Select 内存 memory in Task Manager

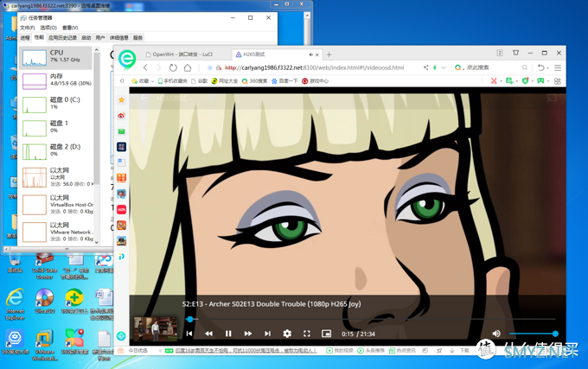(55, 81)
